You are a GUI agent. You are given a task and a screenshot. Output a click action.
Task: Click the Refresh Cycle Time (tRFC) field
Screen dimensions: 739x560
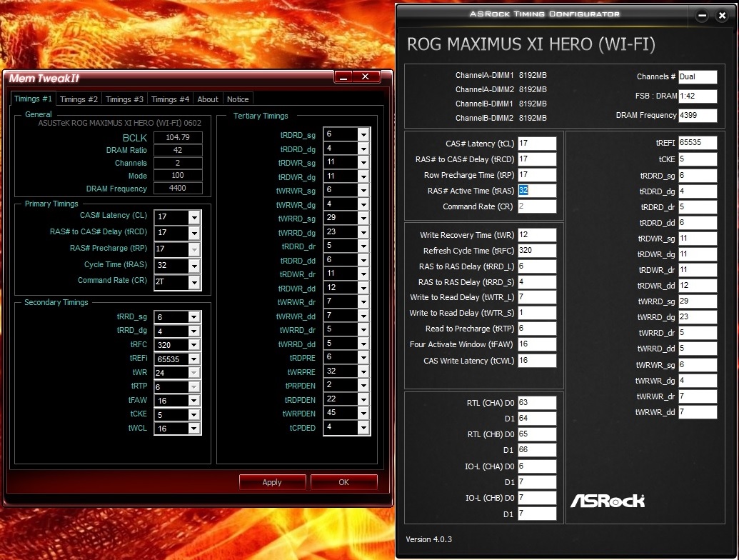click(x=537, y=250)
